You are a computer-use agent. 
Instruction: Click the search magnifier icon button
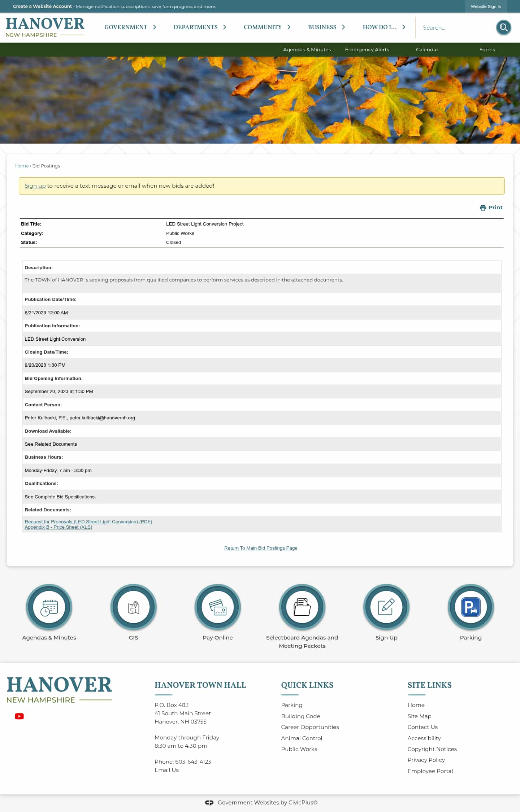[x=503, y=27]
